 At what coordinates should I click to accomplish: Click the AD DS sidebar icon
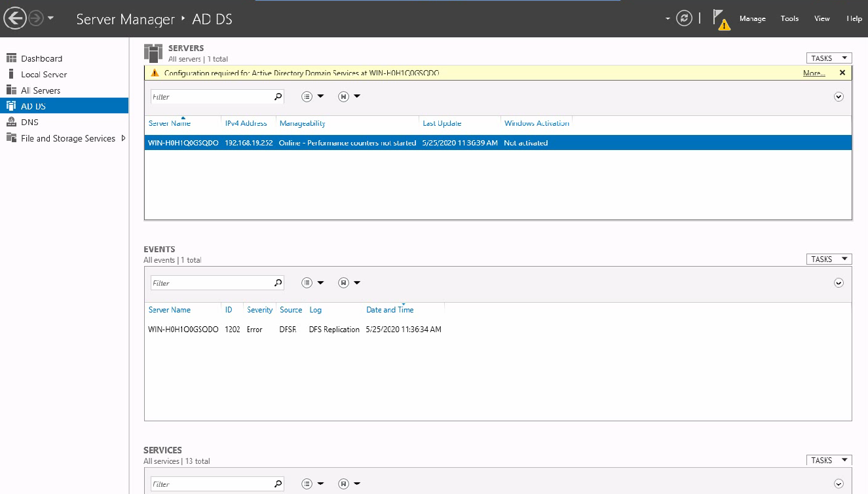pos(11,106)
